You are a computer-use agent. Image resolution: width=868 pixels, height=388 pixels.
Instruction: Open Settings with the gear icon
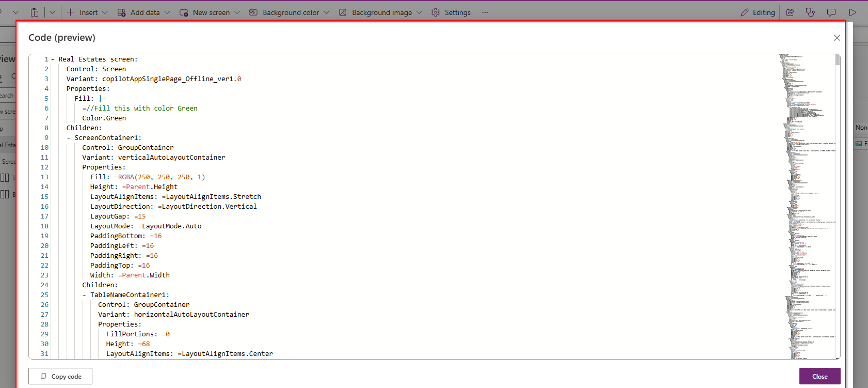451,12
